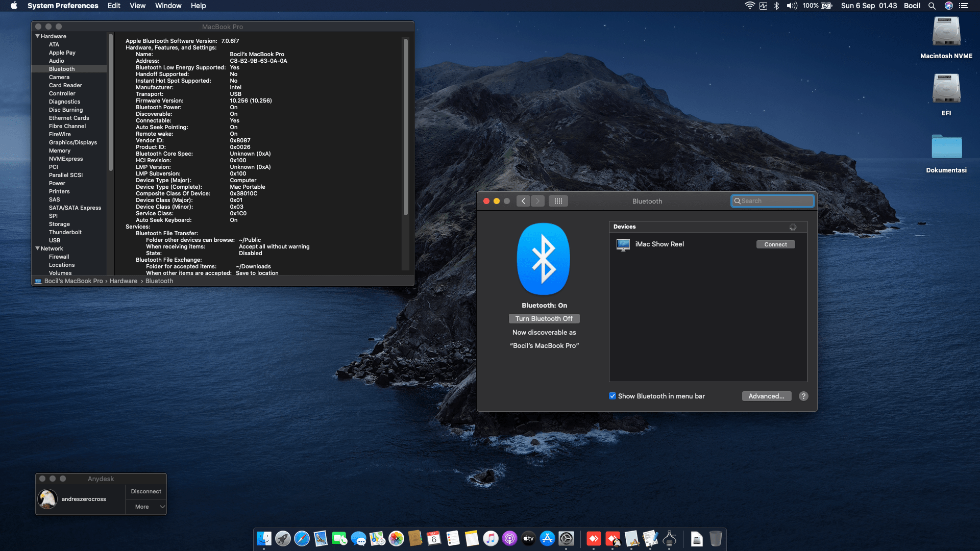Open Spotlight search magnifier in menu bar
Image resolution: width=980 pixels, height=551 pixels.
click(x=932, y=6)
